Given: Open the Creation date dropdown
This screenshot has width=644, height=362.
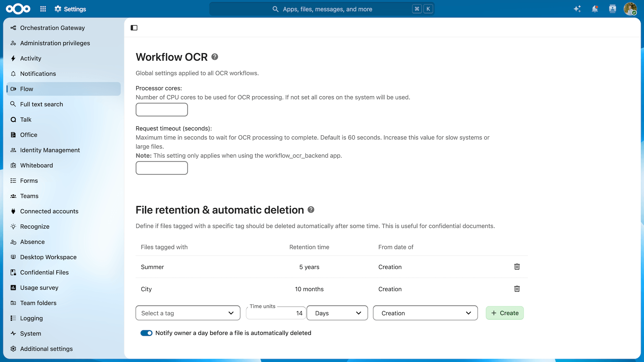Looking at the screenshot, I should click(425, 313).
